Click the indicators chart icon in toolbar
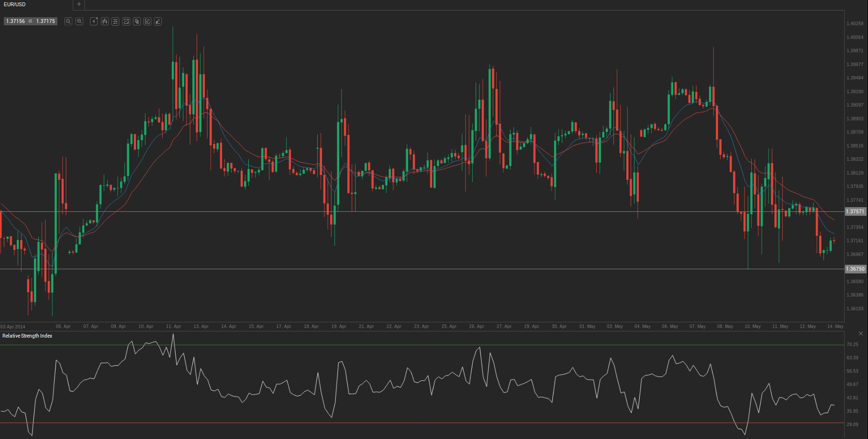Screen dimensions: 868x439 [126, 22]
